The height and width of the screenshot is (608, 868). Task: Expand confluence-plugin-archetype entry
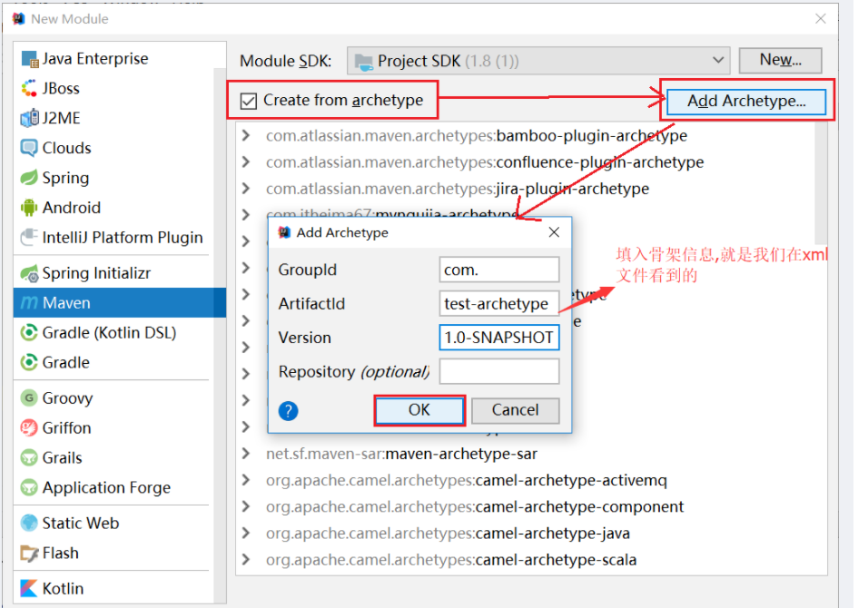click(246, 162)
